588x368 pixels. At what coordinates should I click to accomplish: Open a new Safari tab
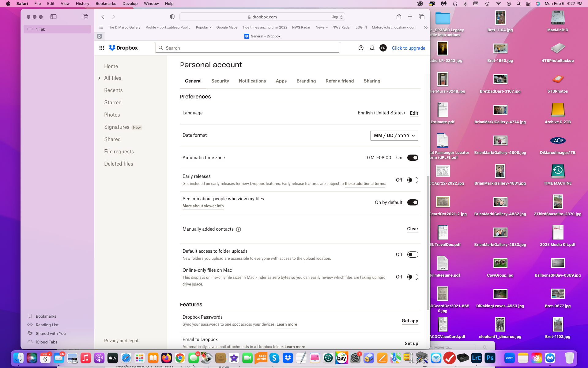(410, 17)
